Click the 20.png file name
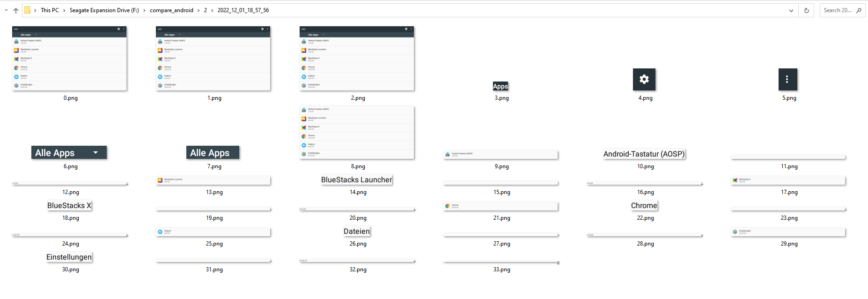Image resolution: width=868 pixels, height=299 pixels. tap(358, 218)
